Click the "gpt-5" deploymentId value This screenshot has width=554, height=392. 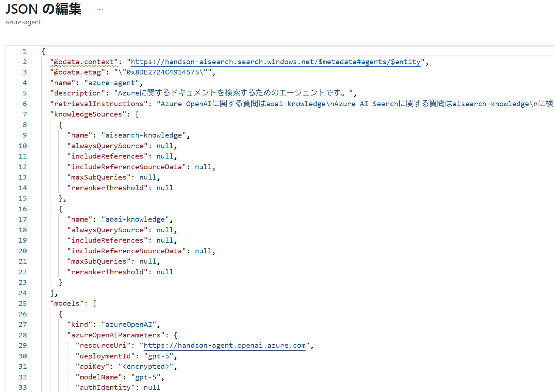[x=158, y=356]
